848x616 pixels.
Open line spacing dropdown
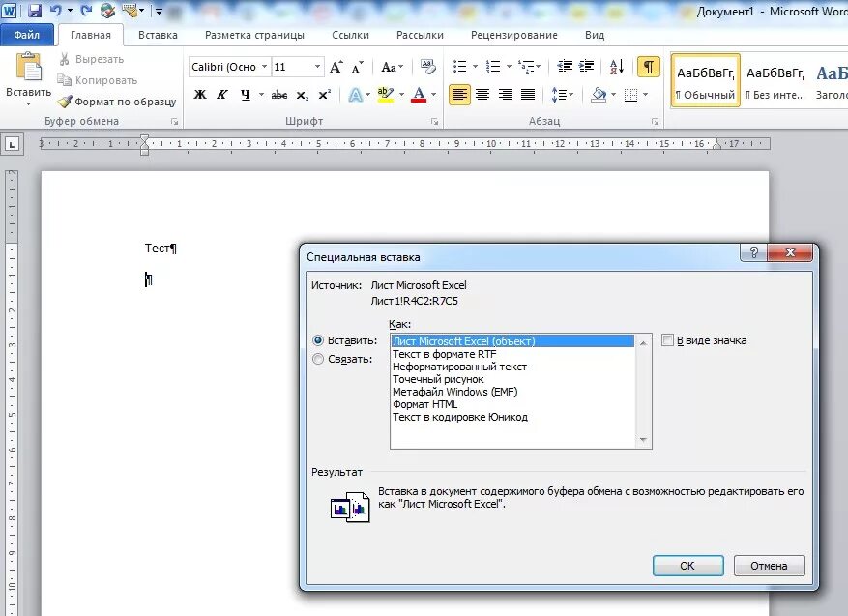(x=563, y=95)
